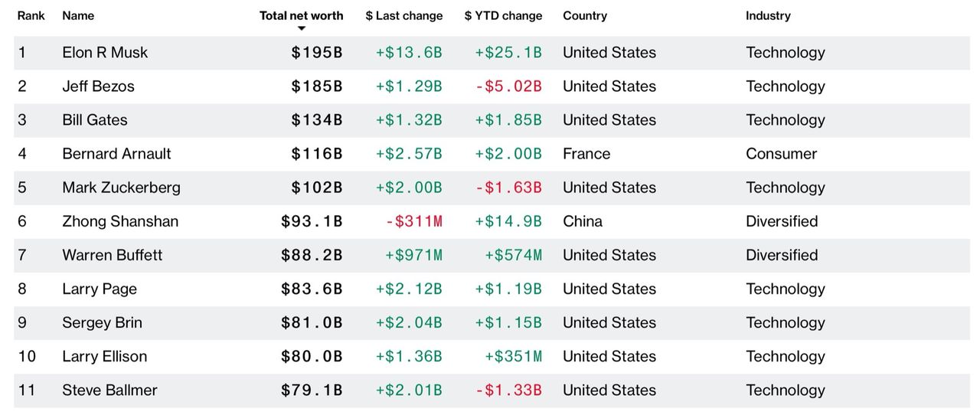Open Larry Ellison's entry
The height and width of the screenshot is (415, 980).
point(104,356)
